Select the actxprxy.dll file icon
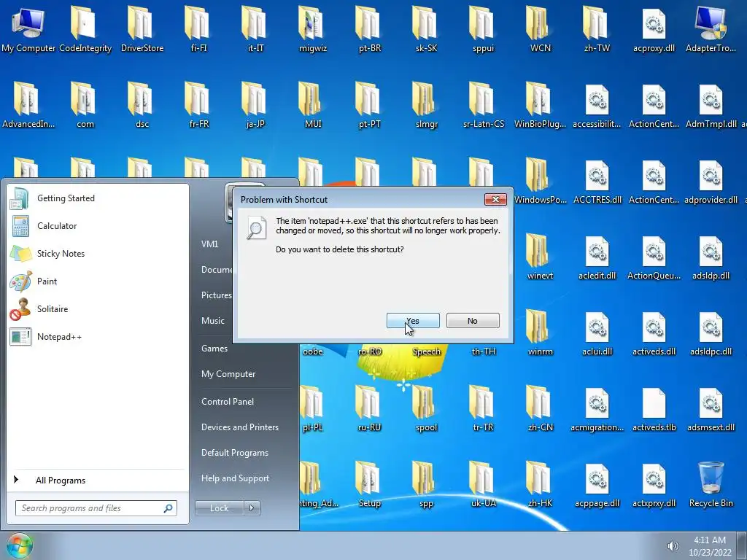The width and height of the screenshot is (747, 560). pyautogui.click(x=654, y=484)
